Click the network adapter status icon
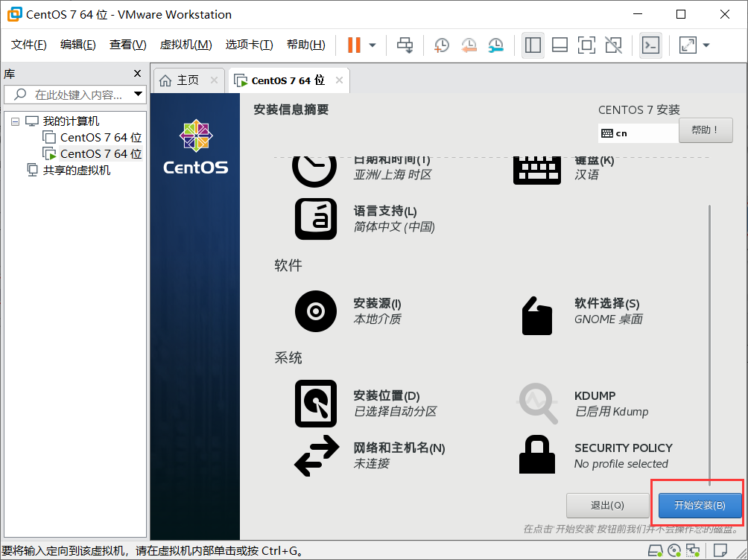This screenshot has width=748, height=560. click(693, 551)
